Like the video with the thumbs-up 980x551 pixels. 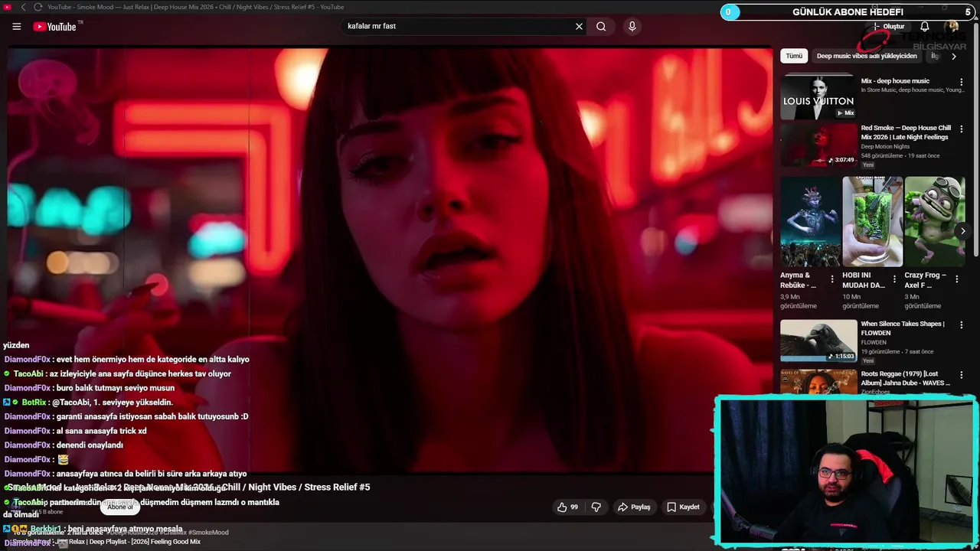pos(567,507)
